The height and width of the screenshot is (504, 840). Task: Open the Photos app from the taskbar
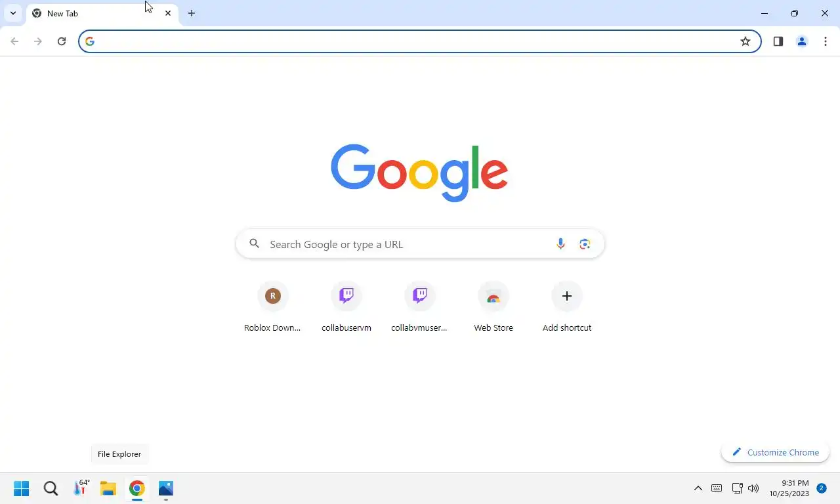165,488
